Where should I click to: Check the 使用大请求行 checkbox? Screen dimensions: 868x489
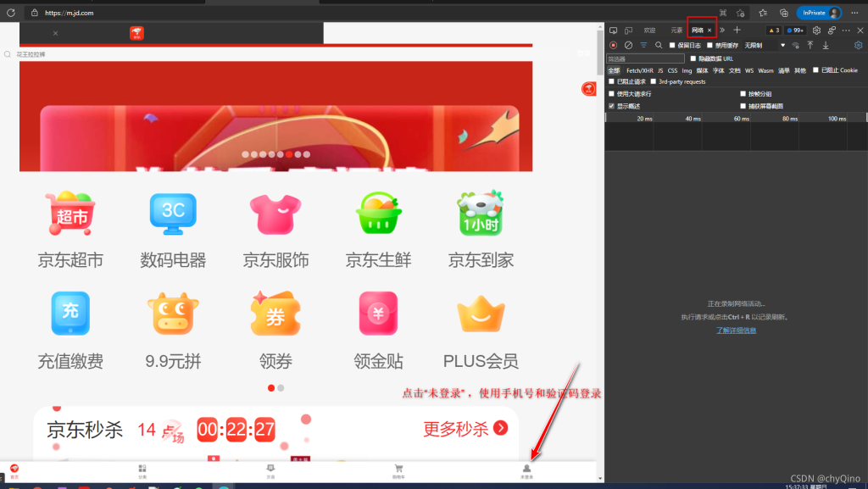612,94
